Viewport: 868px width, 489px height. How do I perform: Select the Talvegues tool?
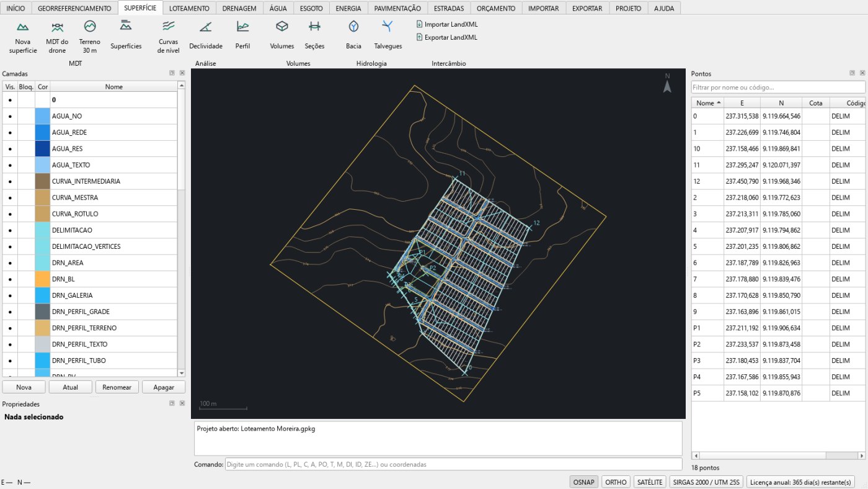pos(387,37)
